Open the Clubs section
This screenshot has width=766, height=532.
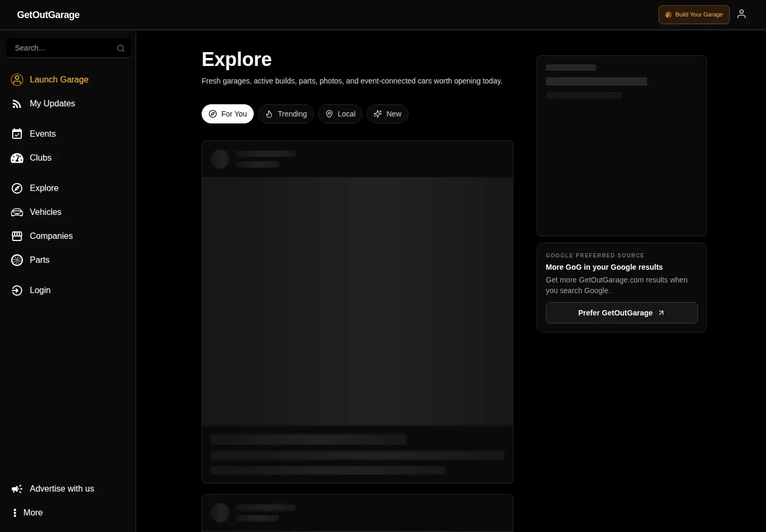click(x=40, y=158)
